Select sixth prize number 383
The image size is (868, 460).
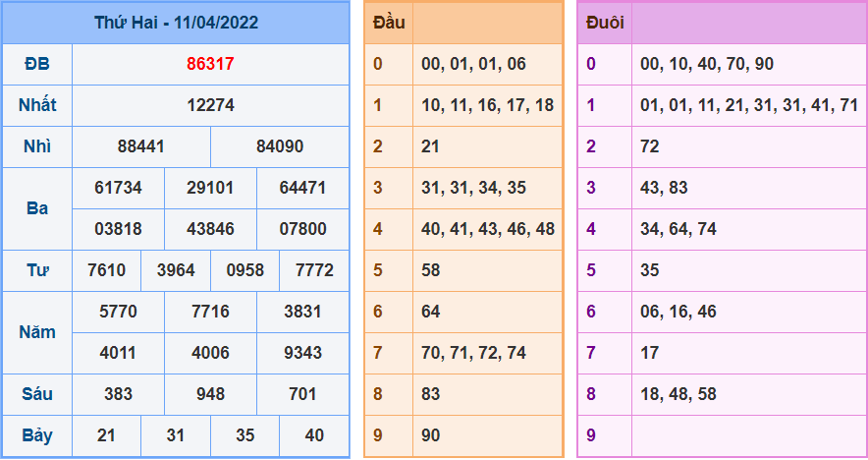118,394
